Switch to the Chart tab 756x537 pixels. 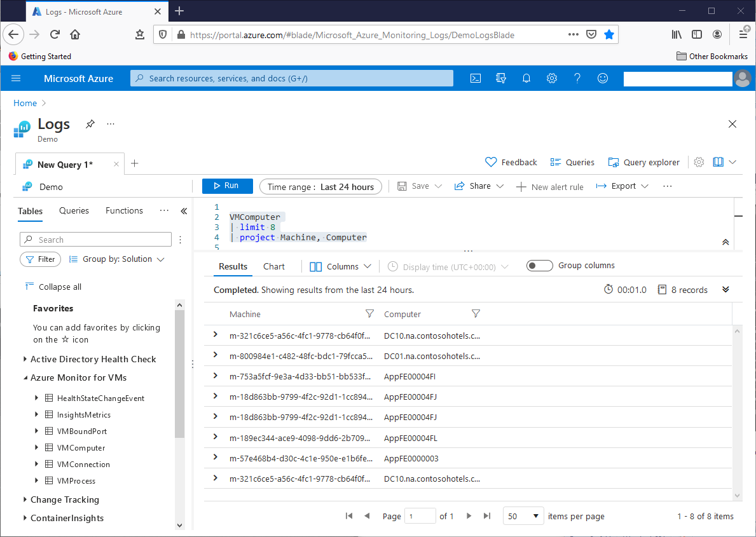pos(274,266)
